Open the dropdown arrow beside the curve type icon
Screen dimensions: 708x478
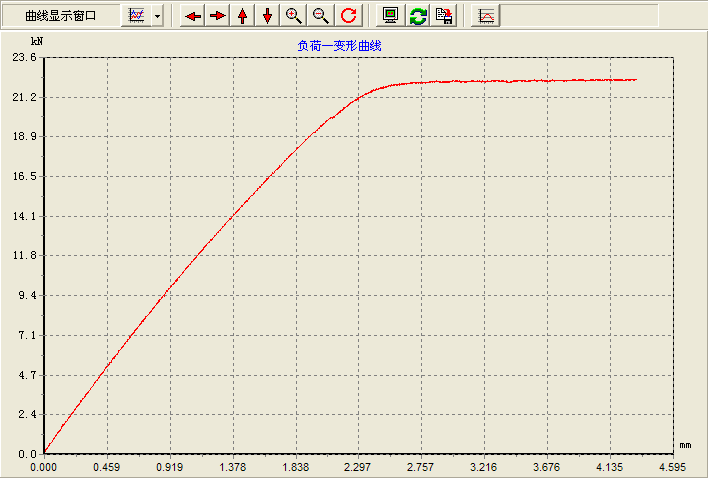click(x=157, y=16)
